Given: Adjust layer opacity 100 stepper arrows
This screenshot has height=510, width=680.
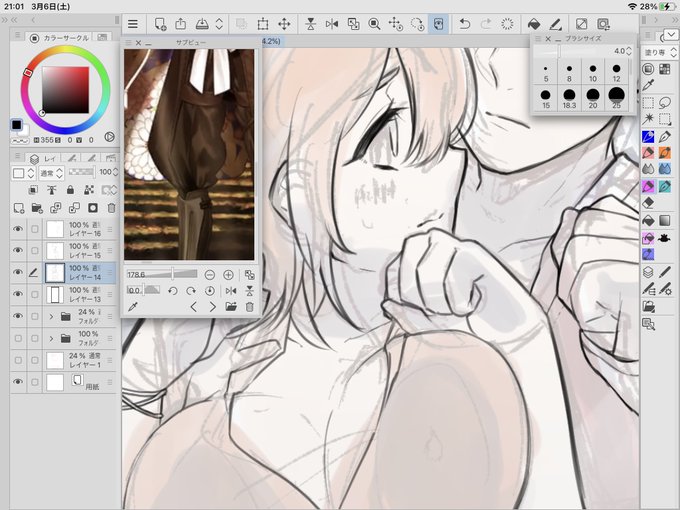Looking at the screenshot, I should click(115, 172).
